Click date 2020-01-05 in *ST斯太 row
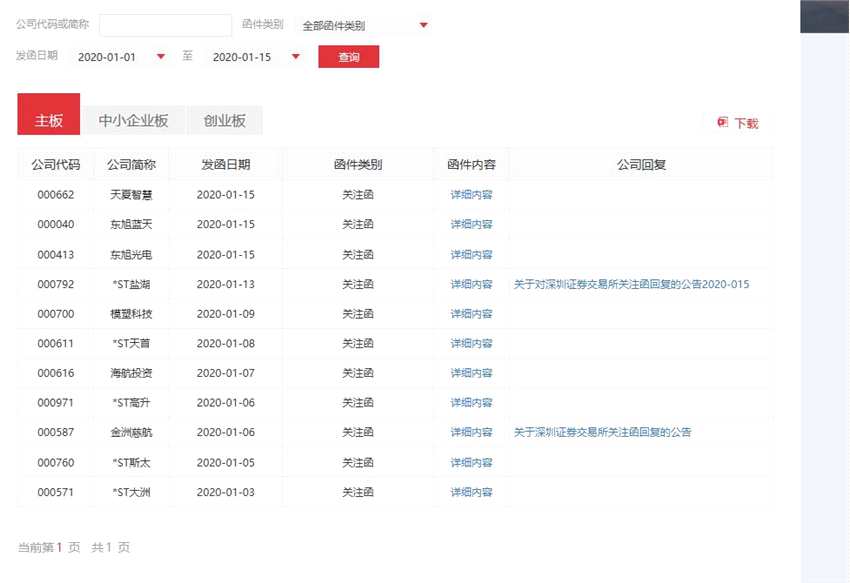 pyautogui.click(x=226, y=463)
